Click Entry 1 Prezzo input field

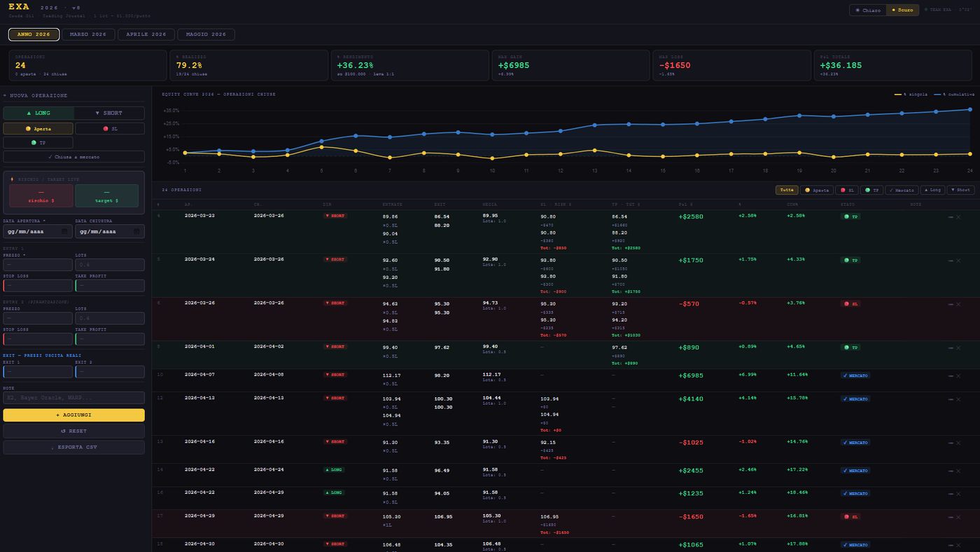point(38,265)
